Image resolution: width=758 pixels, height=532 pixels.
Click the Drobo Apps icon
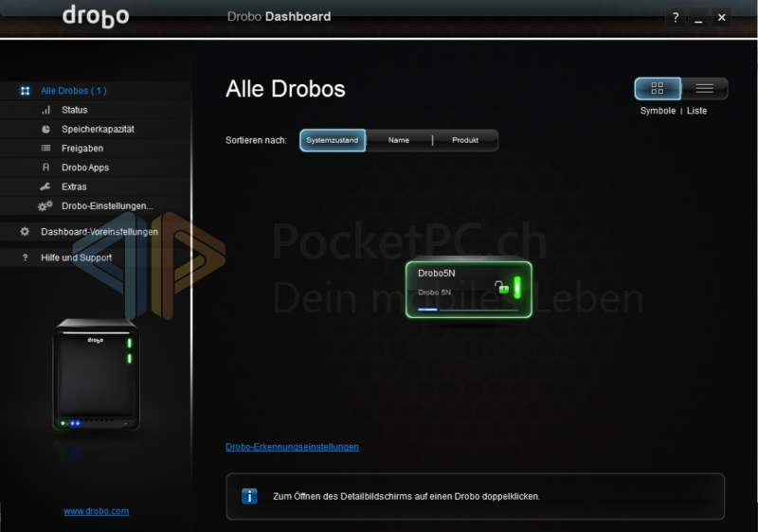tap(45, 168)
